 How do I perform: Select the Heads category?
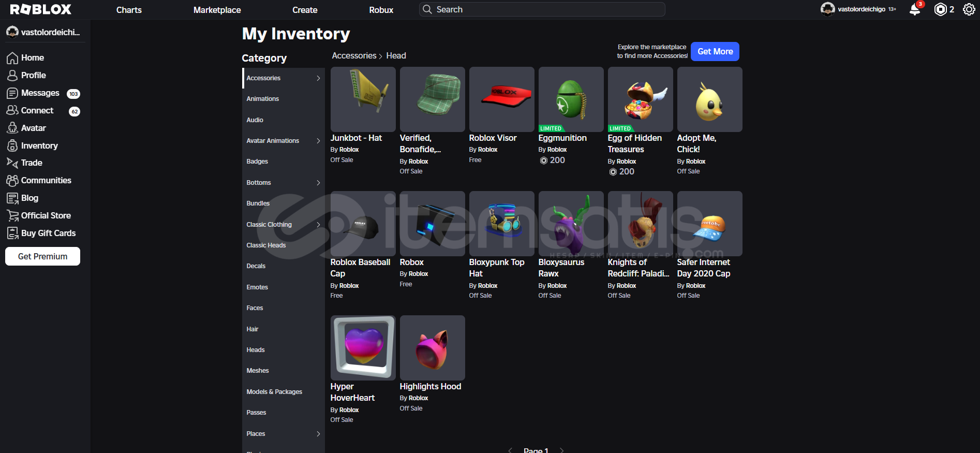284,350
